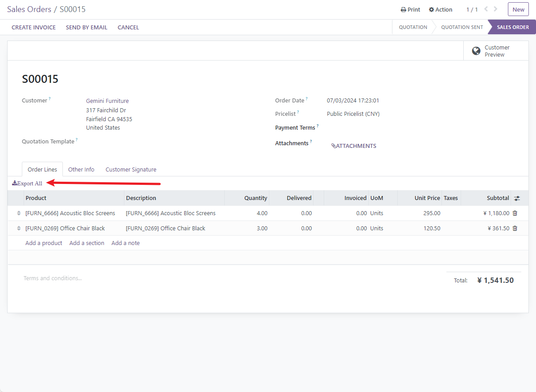Select the Quotation Sent status stage
This screenshot has height=392, width=536.
tap(462, 27)
